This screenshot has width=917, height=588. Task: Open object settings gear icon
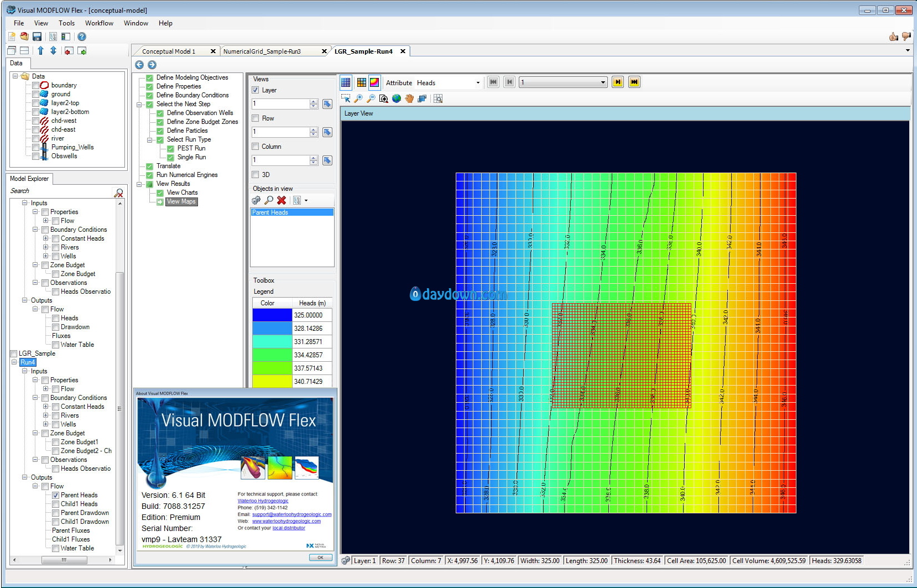[256, 200]
